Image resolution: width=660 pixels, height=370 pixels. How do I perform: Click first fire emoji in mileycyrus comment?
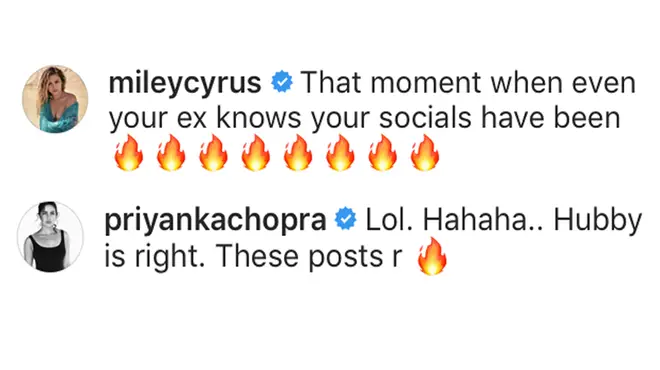click(128, 153)
